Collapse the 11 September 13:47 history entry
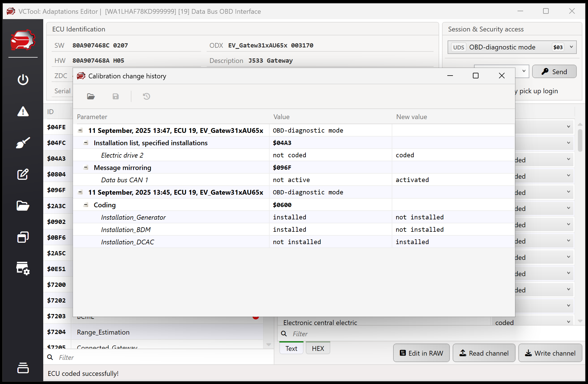The image size is (588, 384). (x=80, y=130)
